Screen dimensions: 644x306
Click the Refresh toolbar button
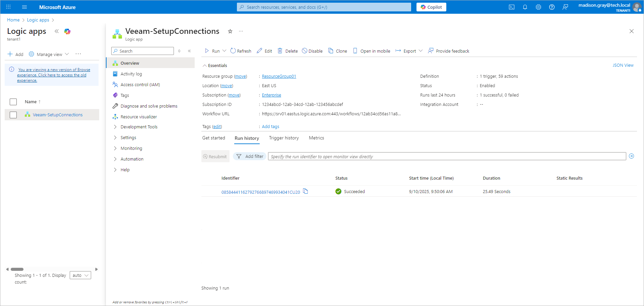click(x=241, y=51)
